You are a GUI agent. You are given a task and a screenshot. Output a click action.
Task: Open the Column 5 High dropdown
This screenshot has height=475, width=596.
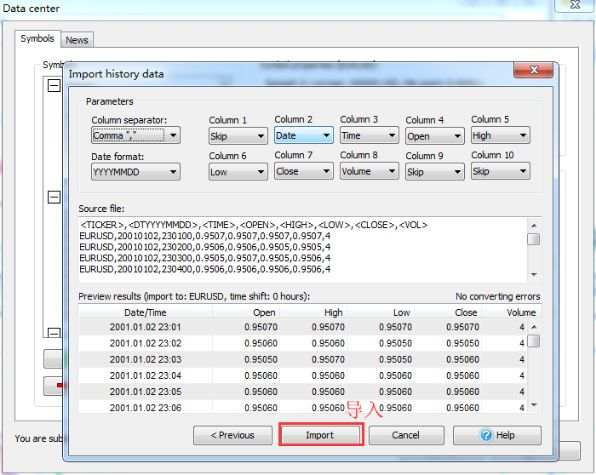[x=501, y=135]
